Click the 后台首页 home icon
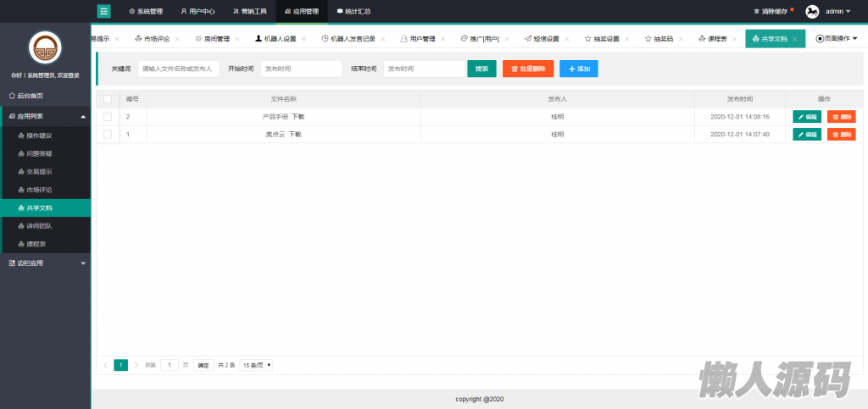Viewport: 868px width, 409px height. coord(12,96)
